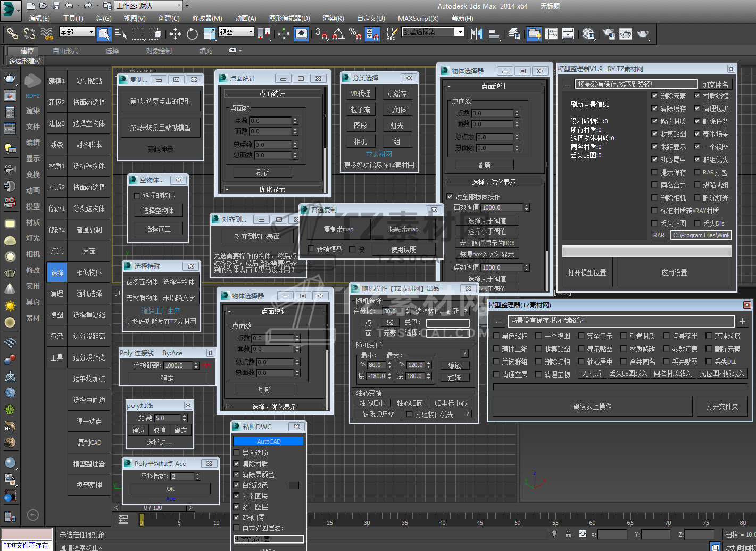
Task: Toggle Keyboard Shortcut Override icon
Action: (x=301, y=34)
